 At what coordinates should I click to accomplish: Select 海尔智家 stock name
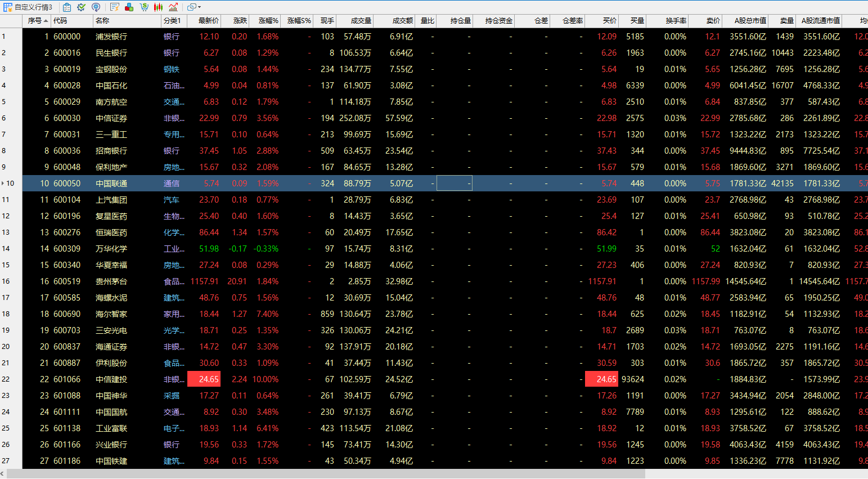[x=111, y=314]
